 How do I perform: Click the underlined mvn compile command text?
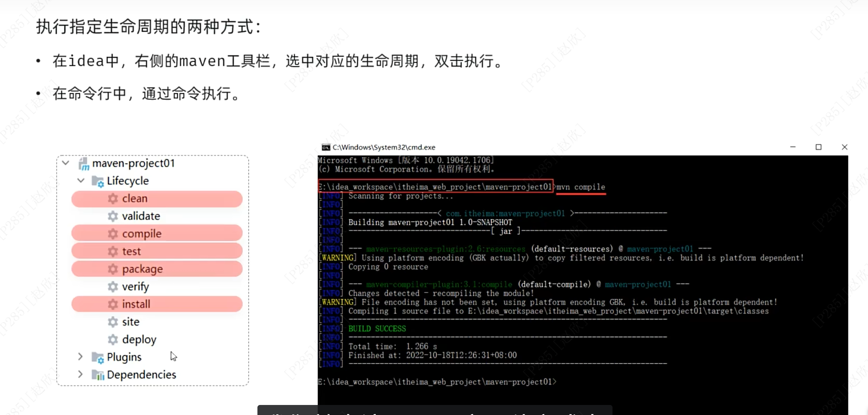[x=580, y=187]
